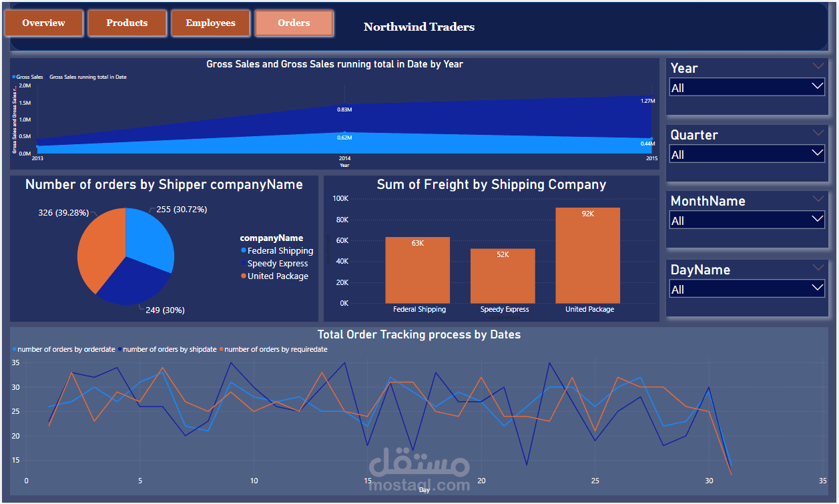Click the 0.62M data label
839x504 pixels.
coord(344,138)
